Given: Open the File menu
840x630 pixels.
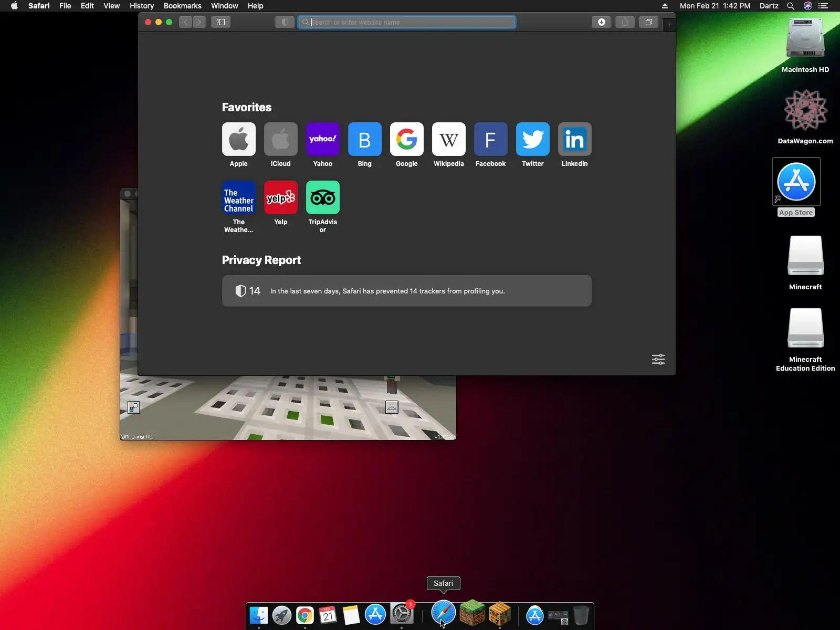Looking at the screenshot, I should pyautogui.click(x=65, y=6).
